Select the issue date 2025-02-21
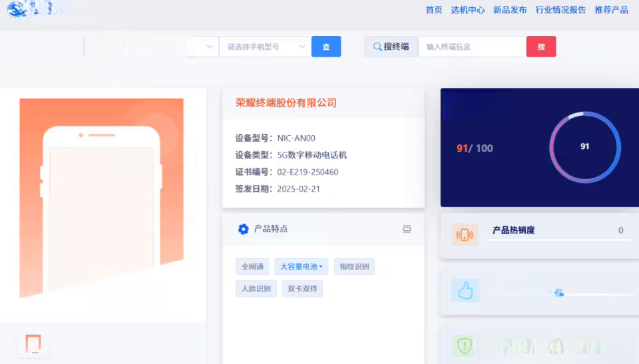639x364 pixels. pos(298,189)
